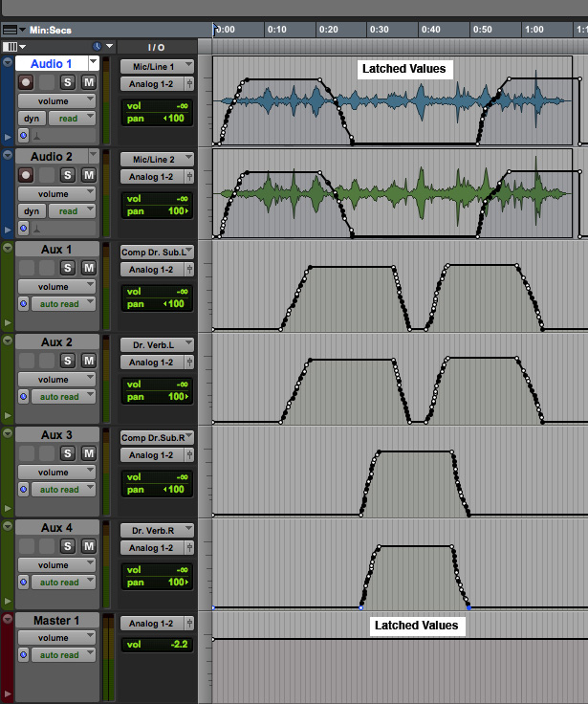This screenshot has width=588, height=704.
Task: Click the Audio 2 output window fader icon
Action: pyautogui.click(x=189, y=177)
